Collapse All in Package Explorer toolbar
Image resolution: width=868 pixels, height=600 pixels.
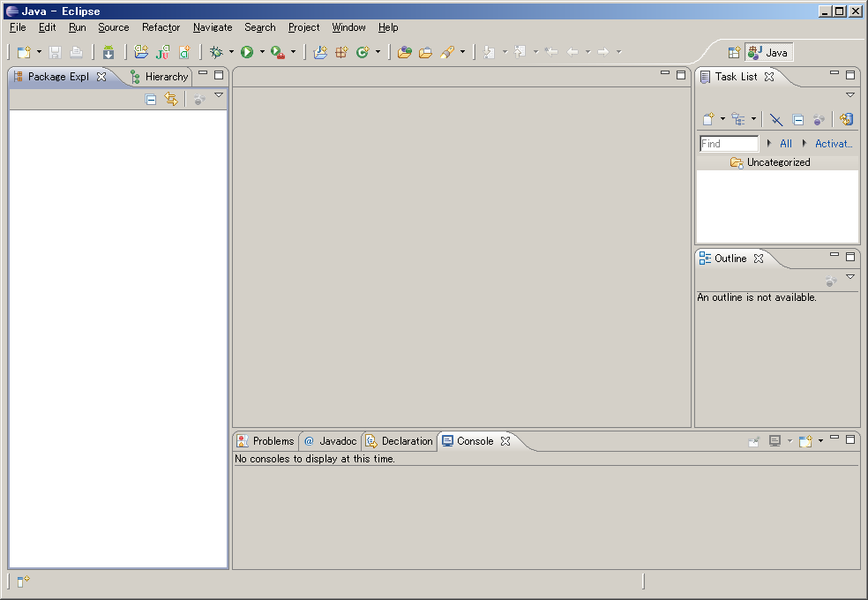151,99
